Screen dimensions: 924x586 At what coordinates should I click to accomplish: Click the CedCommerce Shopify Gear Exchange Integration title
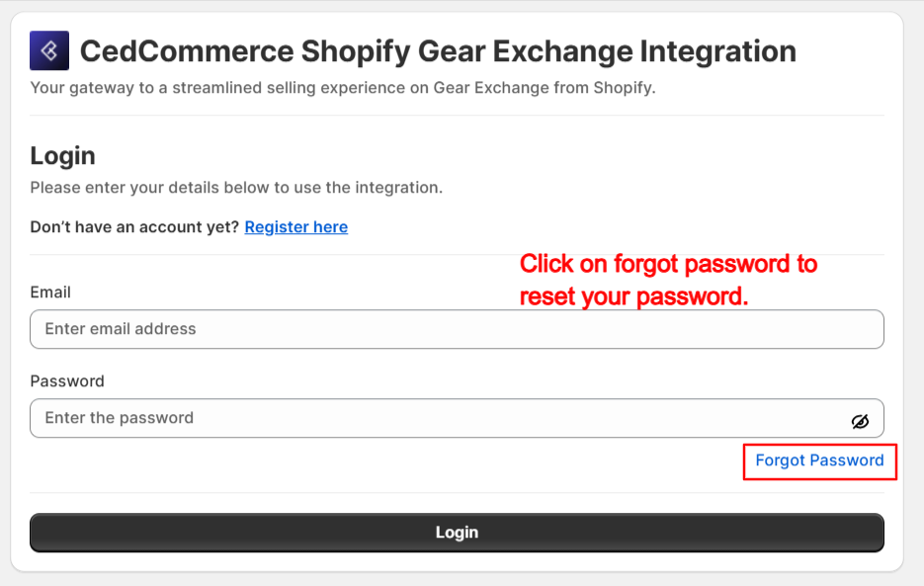point(438,51)
